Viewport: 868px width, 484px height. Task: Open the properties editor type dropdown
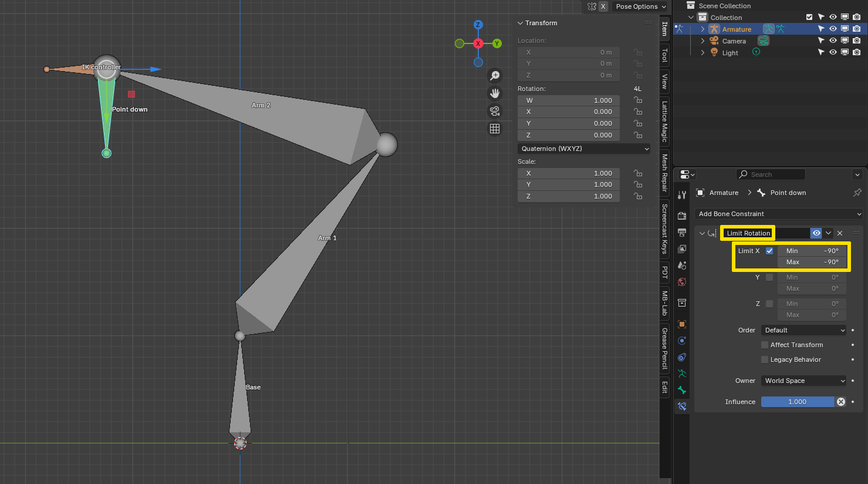click(687, 174)
